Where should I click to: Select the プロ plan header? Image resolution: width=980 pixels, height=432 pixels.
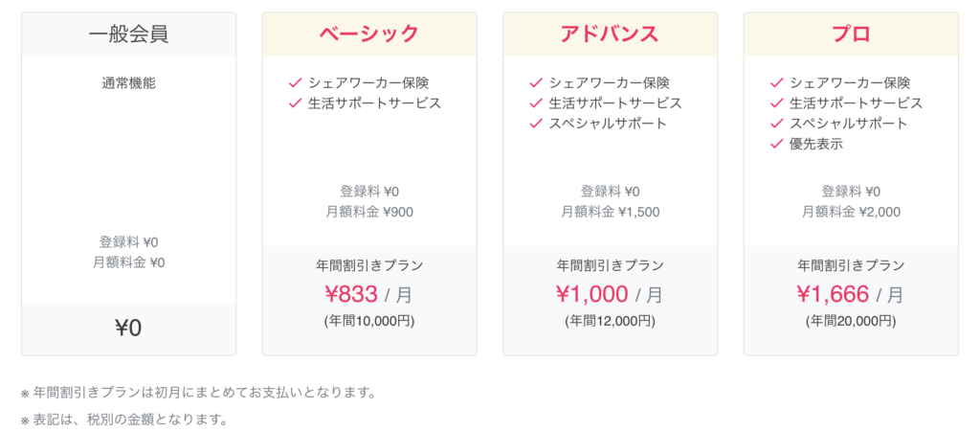pos(851,34)
